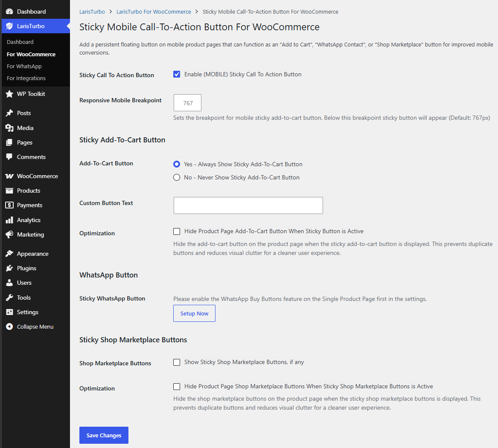The height and width of the screenshot is (448, 498).
Task: Click the Save Changes button
Action: (x=104, y=435)
